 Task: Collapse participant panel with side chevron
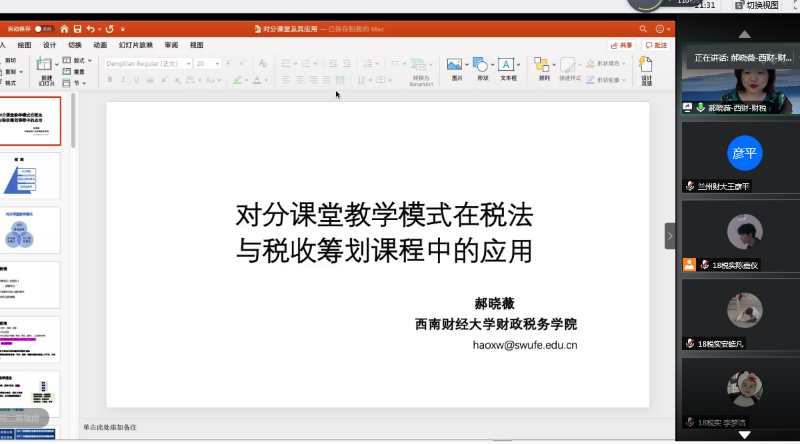click(670, 236)
